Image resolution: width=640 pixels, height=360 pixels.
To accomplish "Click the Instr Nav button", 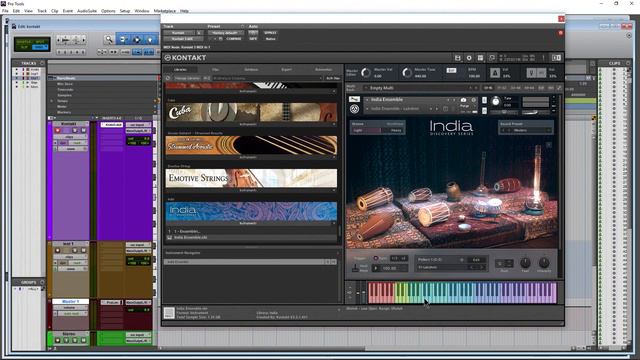I will 333,78.
